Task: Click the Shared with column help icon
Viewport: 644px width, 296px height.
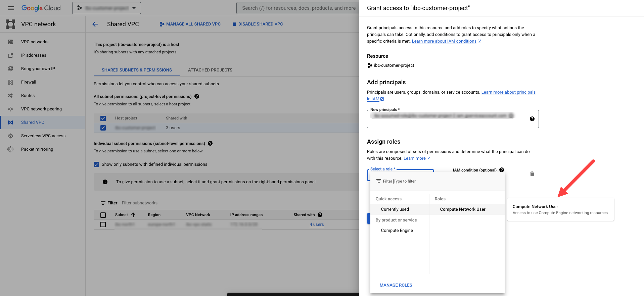Action: click(320, 215)
